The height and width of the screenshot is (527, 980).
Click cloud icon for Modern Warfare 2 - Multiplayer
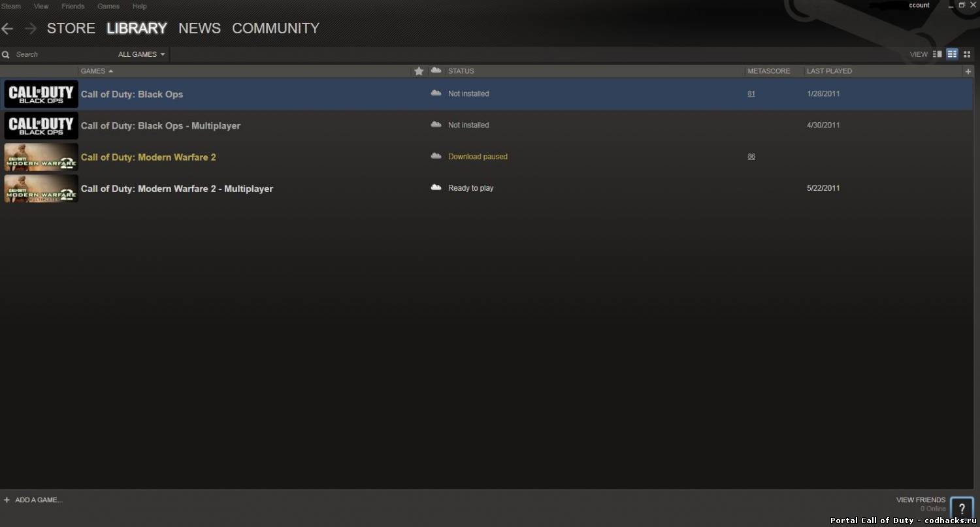point(436,187)
